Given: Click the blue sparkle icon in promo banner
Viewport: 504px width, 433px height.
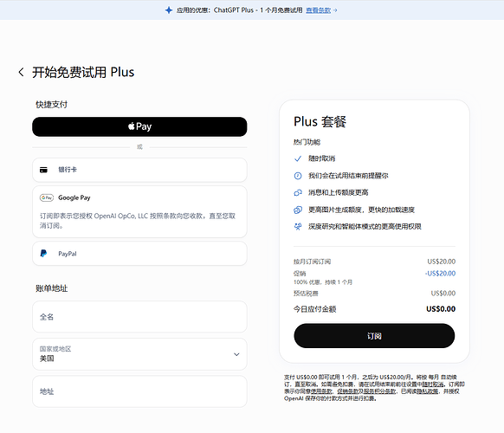Looking at the screenshot, I should click(169, 10).
